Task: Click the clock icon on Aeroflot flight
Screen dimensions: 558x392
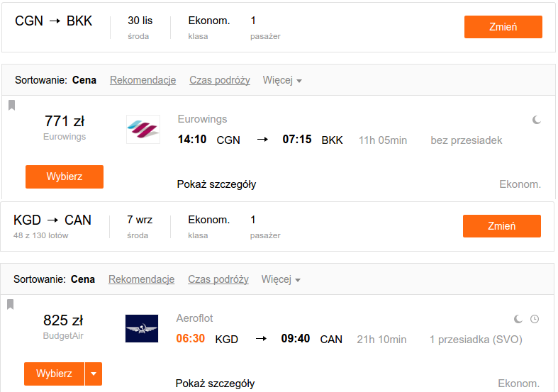Action: [x=535, y=319]
